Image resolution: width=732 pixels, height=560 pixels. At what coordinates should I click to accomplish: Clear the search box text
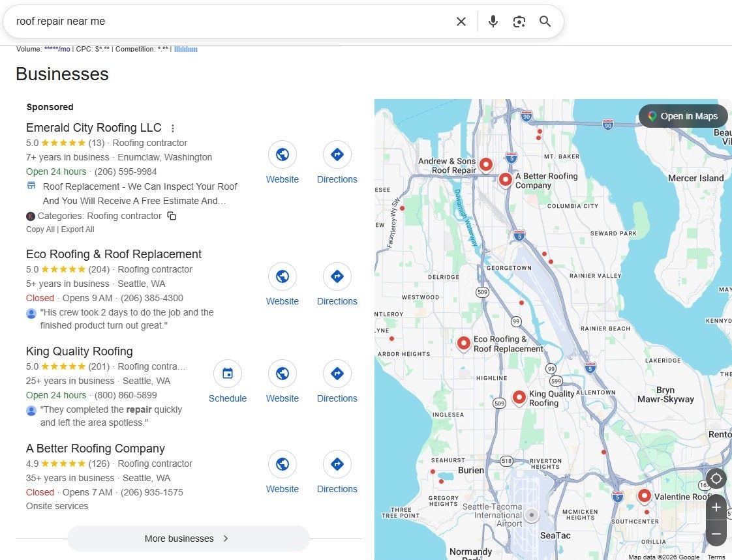point(461,22)
